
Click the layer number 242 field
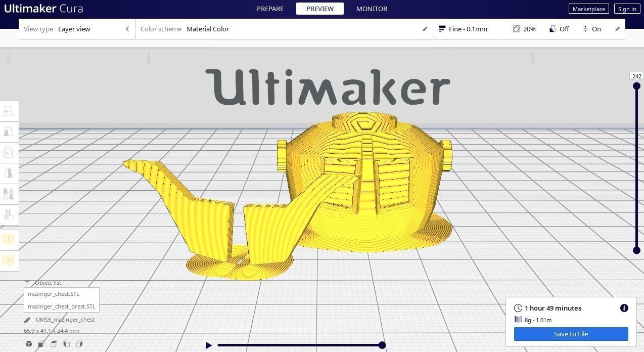pyautogui.click(x=637, y=76)
